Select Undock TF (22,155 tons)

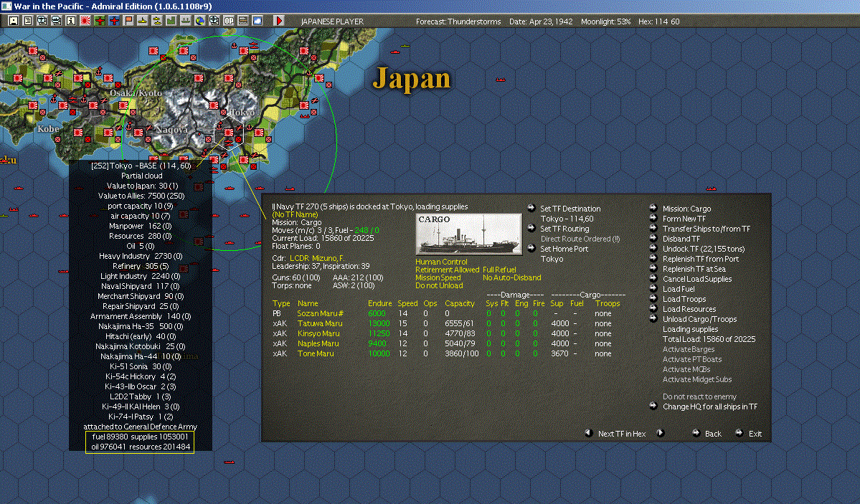click(x=704, y=249)
